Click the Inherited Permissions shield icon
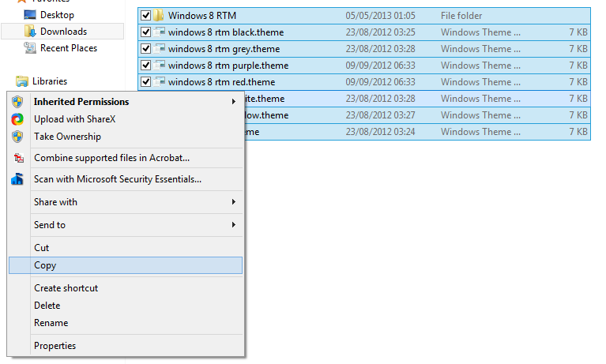This screenshot has height=364, width=606. 17,102
